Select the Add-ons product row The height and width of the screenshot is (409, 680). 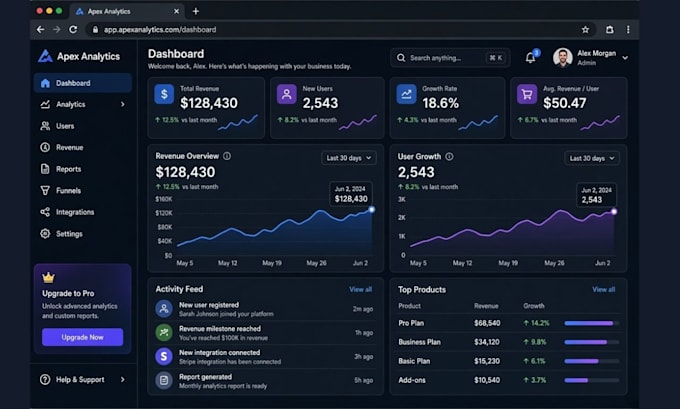(x=509, y=380)
